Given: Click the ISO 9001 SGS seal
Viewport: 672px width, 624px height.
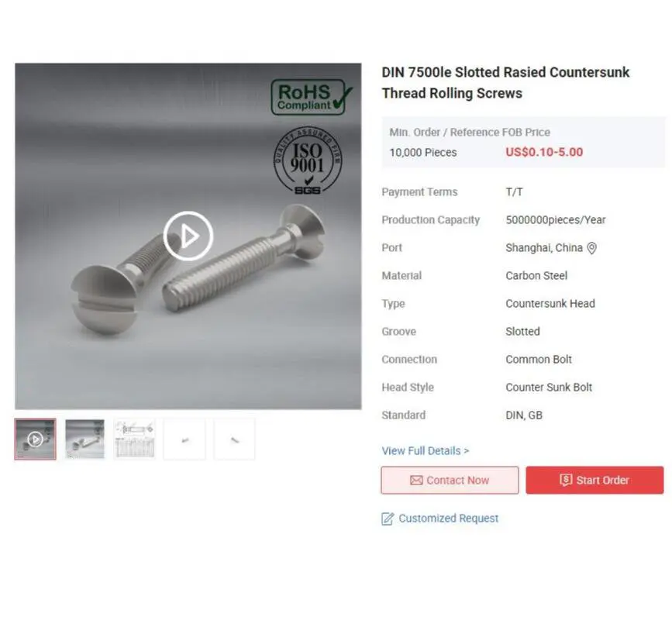Looking at the screenshot, I should click(x=308, y=160).
